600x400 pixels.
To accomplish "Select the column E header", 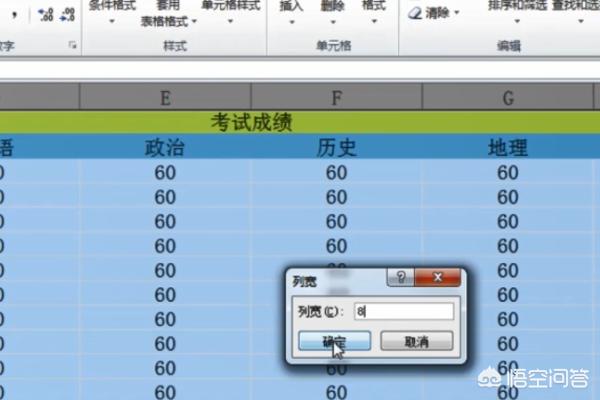I will [165, 97].
